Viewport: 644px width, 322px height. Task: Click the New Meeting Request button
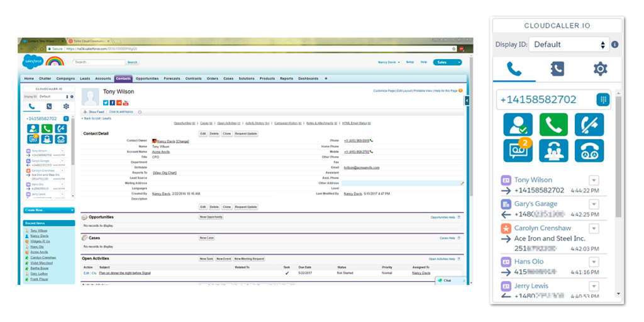(249, 258)
